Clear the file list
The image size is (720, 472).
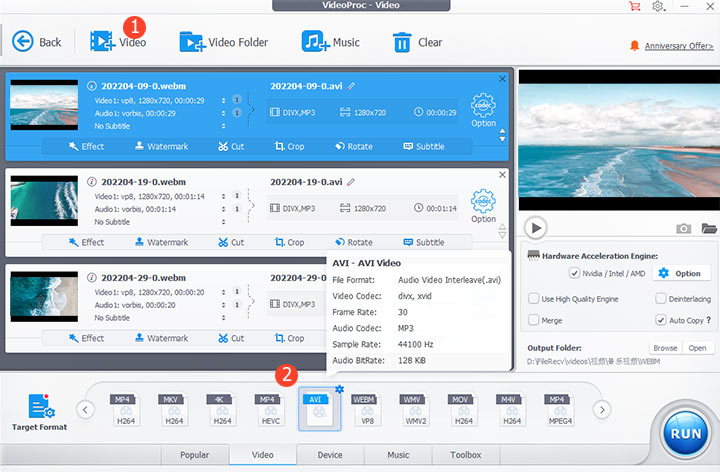tap(417, 42)
